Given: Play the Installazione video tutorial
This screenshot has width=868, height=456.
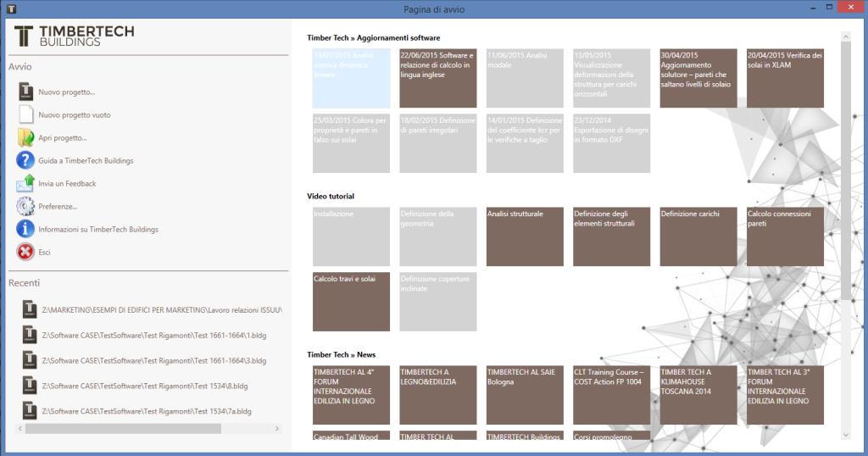Looking at the screenshot, I should point(351,236).
